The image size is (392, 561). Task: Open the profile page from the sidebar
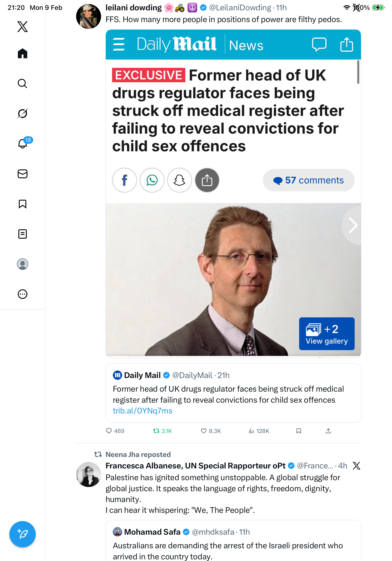[x=23, y=264]
